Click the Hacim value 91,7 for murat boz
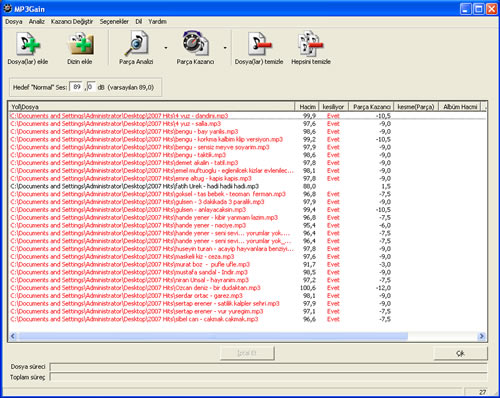The height and width of the screenshot is (398, 500). tap(309, 265)
